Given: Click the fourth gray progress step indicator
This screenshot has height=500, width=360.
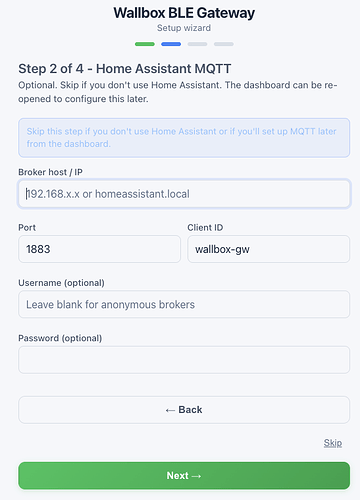Looking at the screenshot, I should (224, 44).
